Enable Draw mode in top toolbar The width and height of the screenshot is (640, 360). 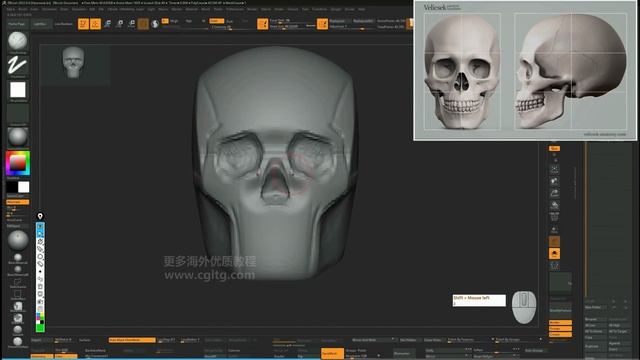[95, 24]
